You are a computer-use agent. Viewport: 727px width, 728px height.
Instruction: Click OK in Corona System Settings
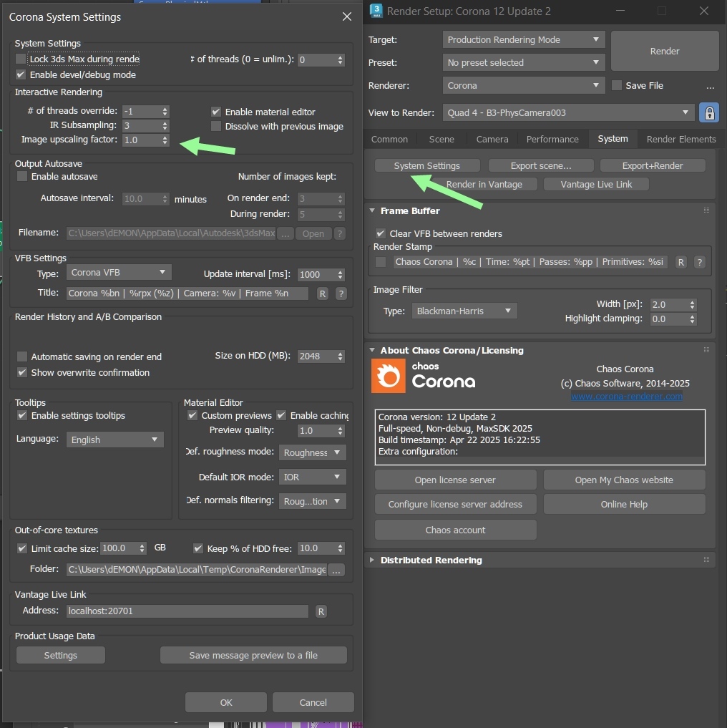point(226,702)
